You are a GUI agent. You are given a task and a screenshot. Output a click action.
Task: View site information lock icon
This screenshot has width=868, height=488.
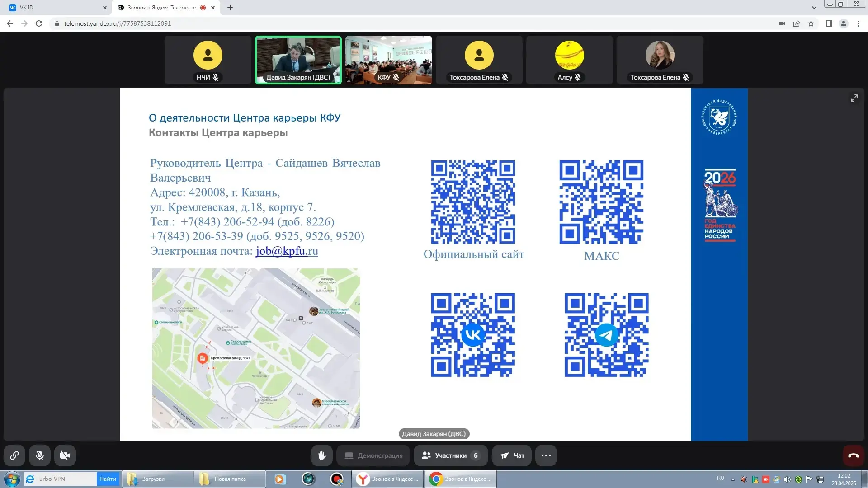pyautogui.click(x=57, y=23)
